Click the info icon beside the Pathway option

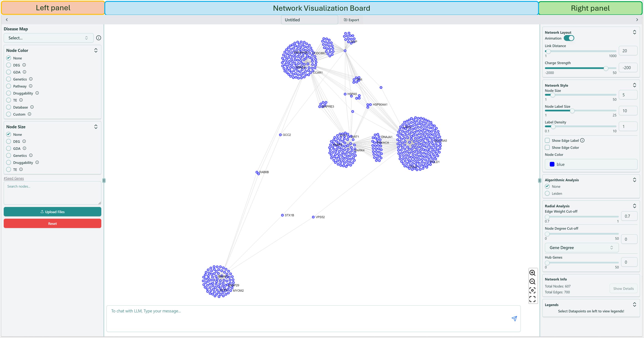31,86
